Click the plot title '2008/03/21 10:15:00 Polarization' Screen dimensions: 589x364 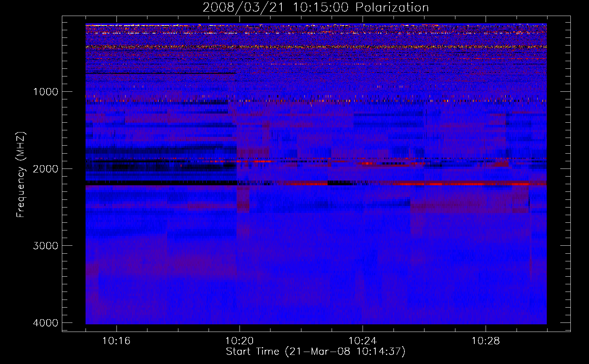click(x=316, y=8)
